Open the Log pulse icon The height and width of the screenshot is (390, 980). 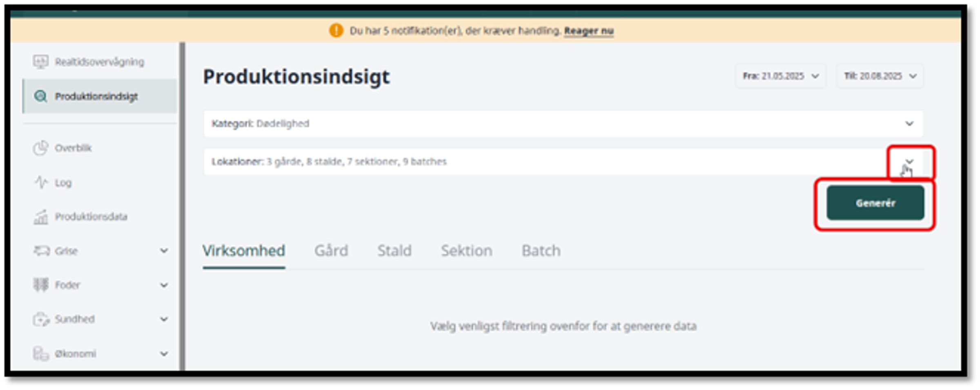pos(40,182)
